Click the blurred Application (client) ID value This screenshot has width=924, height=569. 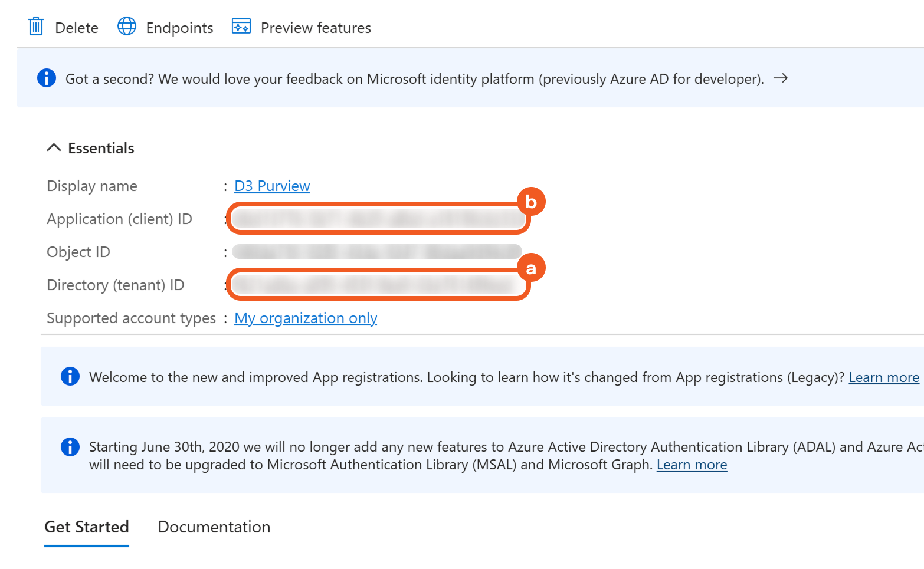[378, 219]
